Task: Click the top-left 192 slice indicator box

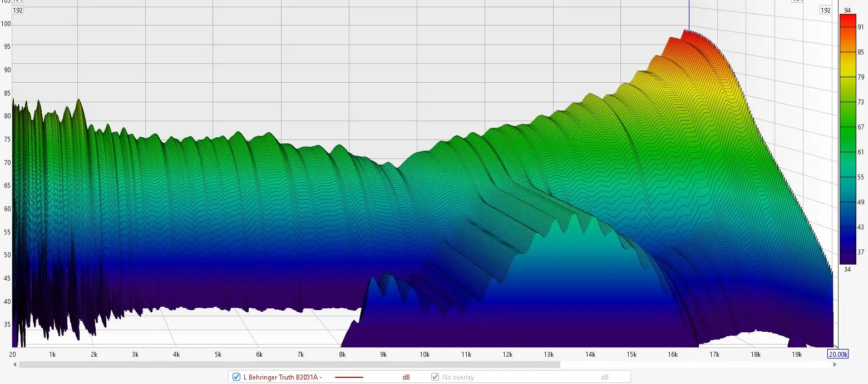Action: [x=18, y=10]
